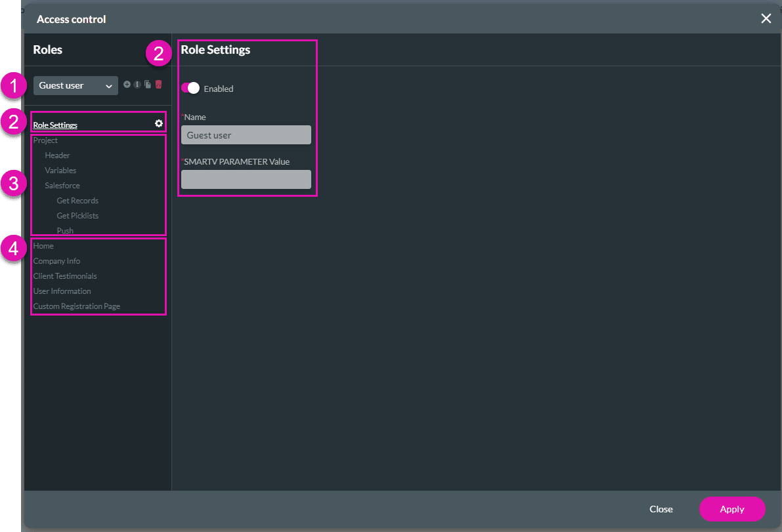
Task: Select the Salesforce section
Action: [62, 185]
